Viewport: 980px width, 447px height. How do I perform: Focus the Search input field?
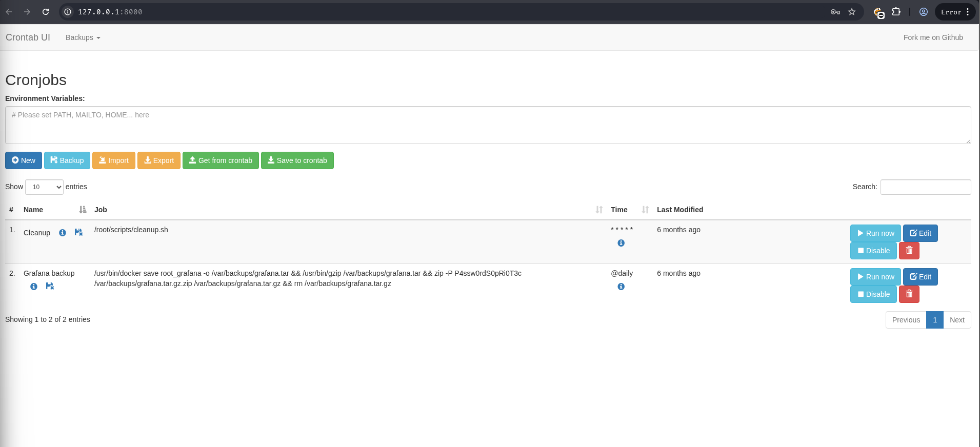925,187
